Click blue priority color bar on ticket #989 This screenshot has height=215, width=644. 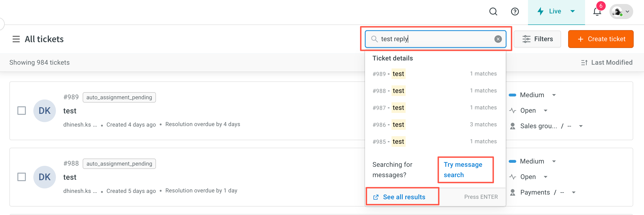click(512, 95)
